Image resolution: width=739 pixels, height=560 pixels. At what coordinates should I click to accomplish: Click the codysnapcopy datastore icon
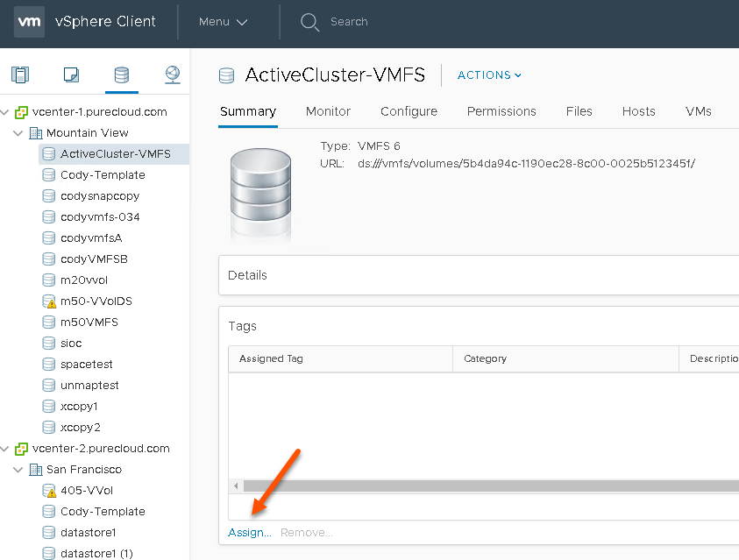tap(49, 196)
